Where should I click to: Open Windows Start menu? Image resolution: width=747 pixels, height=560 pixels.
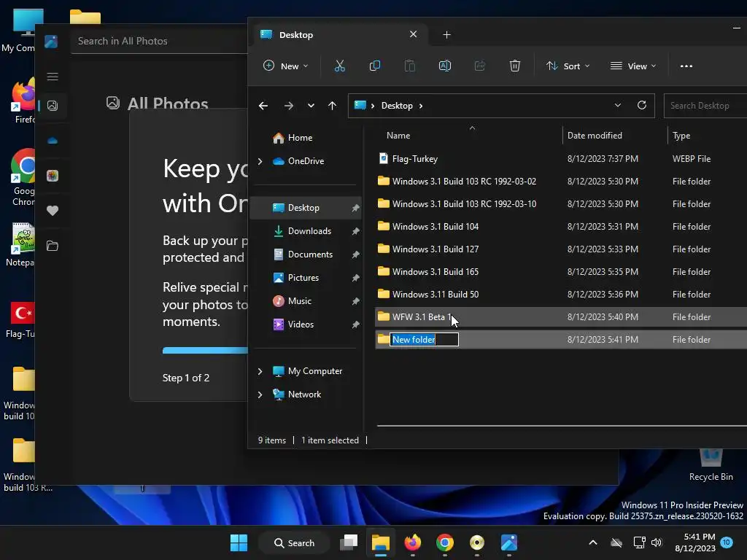239,542
